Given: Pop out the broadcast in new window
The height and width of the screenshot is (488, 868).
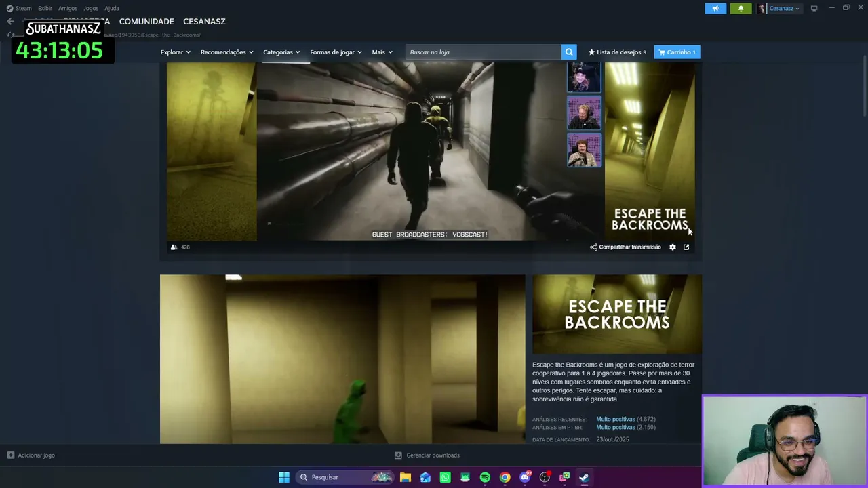Looking at the screenshot, I should 686,247.
